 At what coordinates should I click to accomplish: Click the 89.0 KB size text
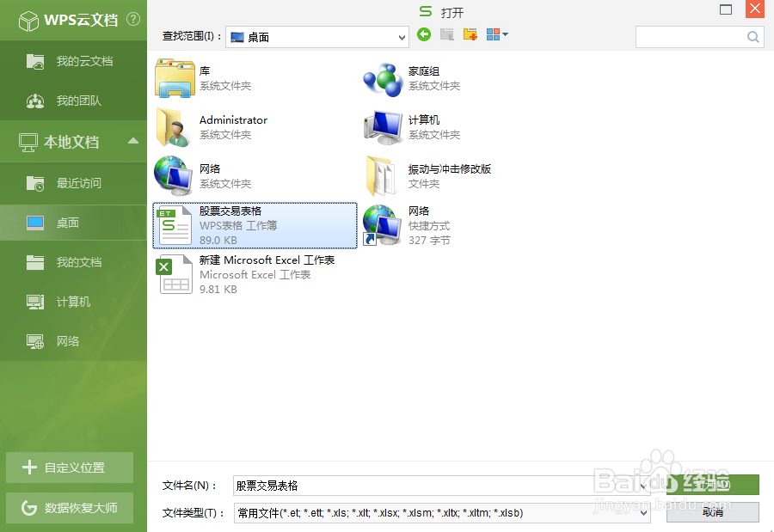(x=218, y=241)
